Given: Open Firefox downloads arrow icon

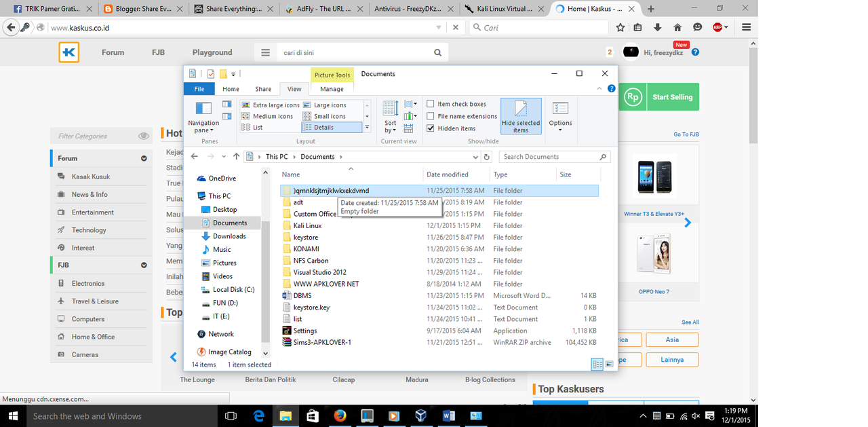Looking at the screenshot, I should 657,28.
